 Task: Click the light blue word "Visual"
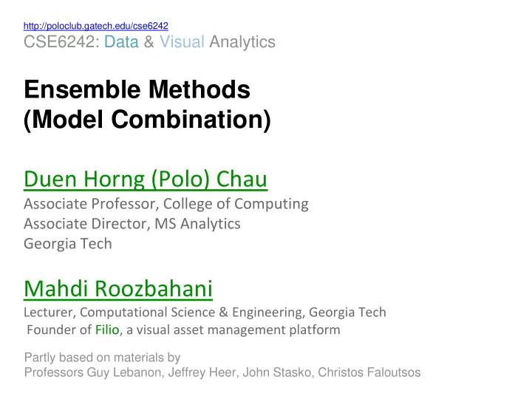(x=182, y=42)
